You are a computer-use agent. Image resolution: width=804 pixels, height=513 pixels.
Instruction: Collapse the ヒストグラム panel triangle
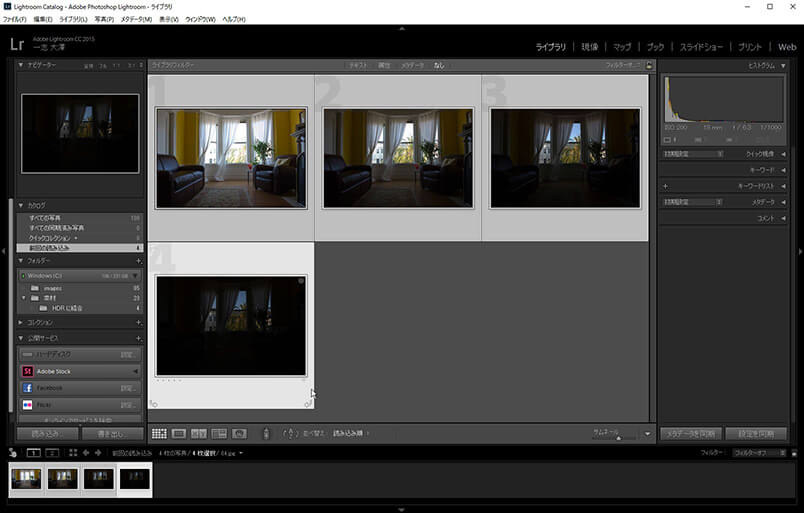[783, 66]
